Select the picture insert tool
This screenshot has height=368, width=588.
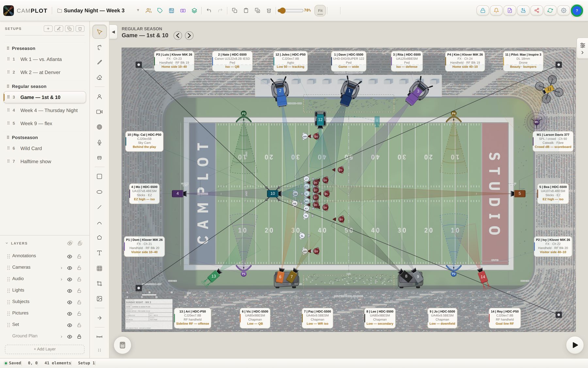100,299
